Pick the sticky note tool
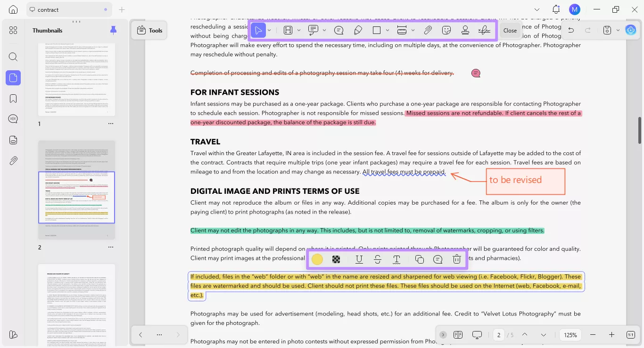The image size is (644, 348). point(339,30)
